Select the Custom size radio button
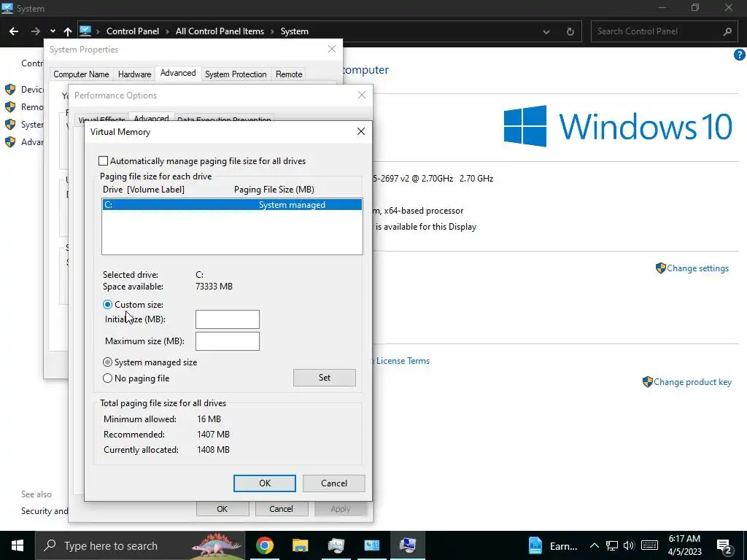Viewport: 747px width, 560px height. click(x=108, y=304)
